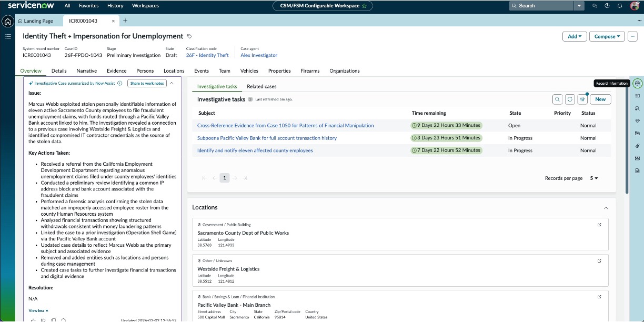Close the ICR0001043 tab

tap(113, 21)
